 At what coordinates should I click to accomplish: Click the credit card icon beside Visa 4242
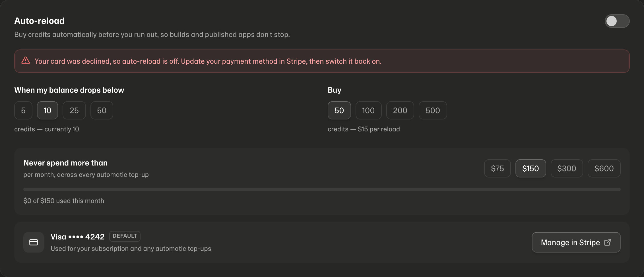click(x=34, y=242)
